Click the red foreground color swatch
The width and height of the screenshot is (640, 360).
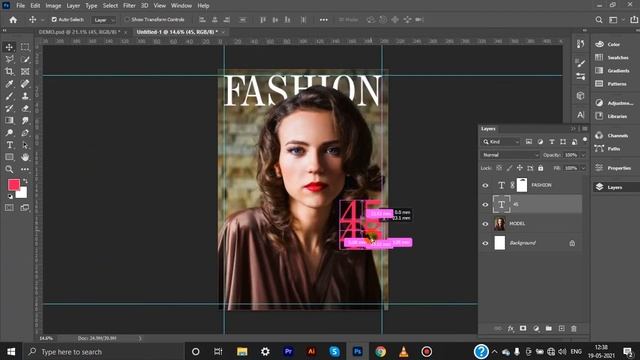point(13,184)
